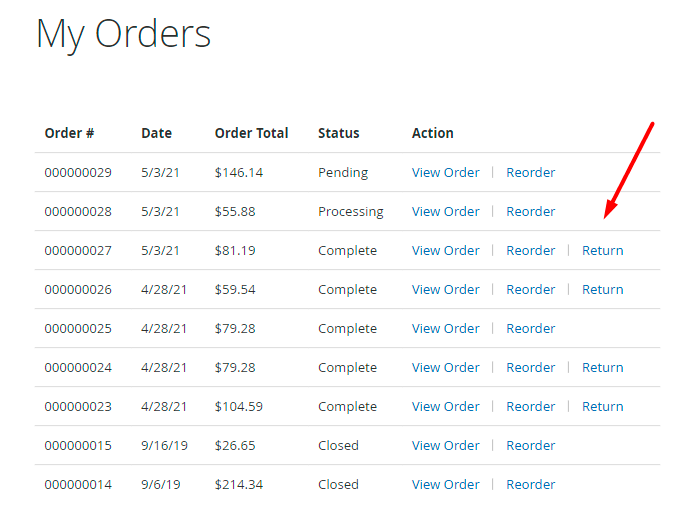Click Return for order 000000027
This screenshot has width=684, height=514.
602,250
